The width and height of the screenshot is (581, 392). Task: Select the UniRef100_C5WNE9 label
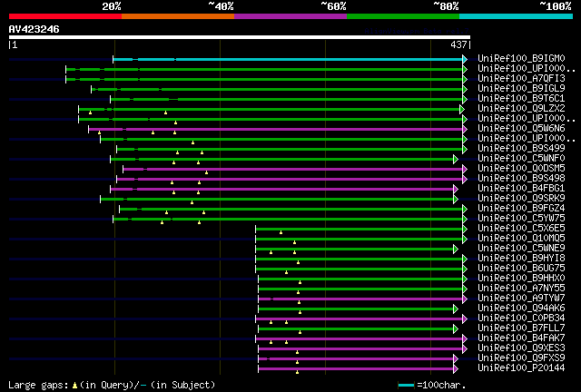521,249
